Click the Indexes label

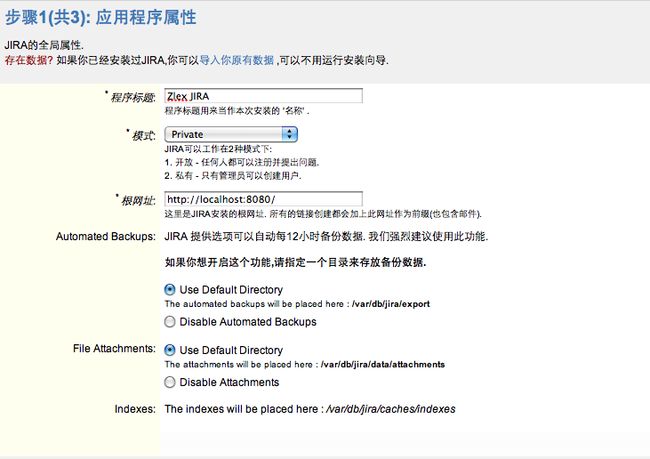click(135, 409)
